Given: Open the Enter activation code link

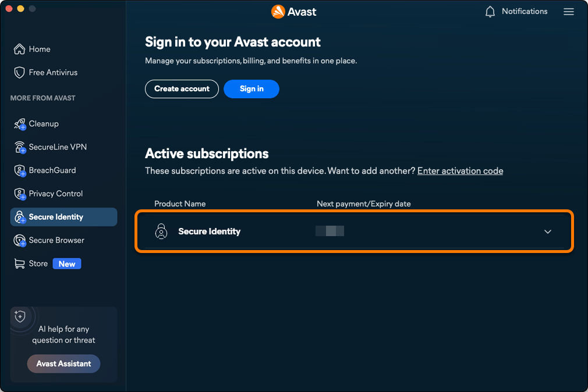Looking at the screenshot, I should click(x=460, y=171).
